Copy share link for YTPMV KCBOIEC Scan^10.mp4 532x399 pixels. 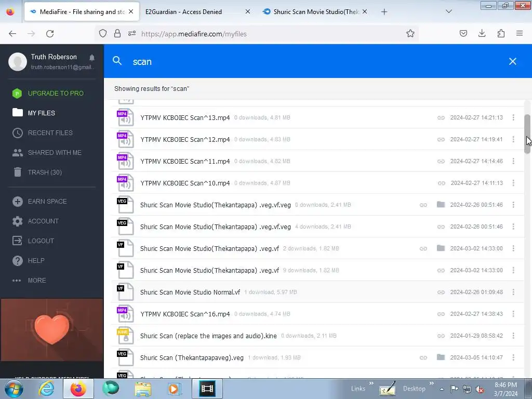(x=441, y=183)
